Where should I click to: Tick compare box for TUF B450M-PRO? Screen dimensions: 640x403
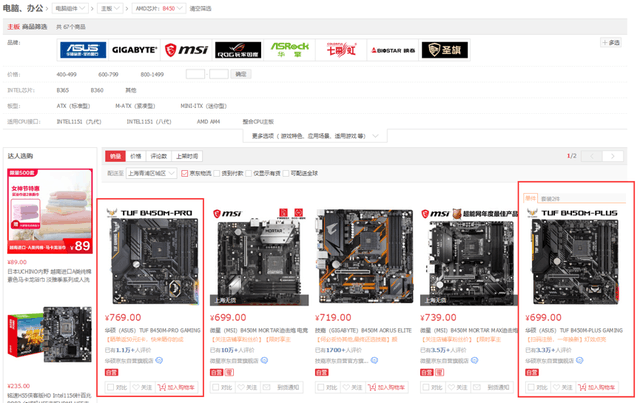(110, 387)
